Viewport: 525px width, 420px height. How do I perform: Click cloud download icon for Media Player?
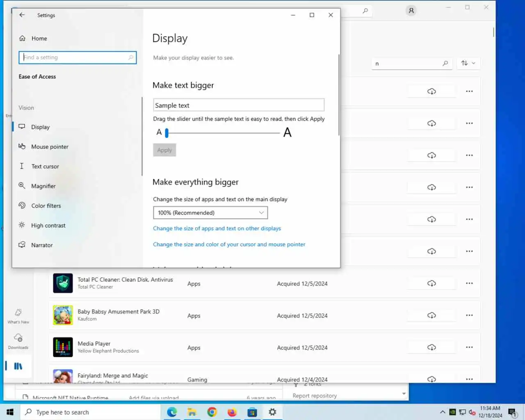tap(431, 347)
